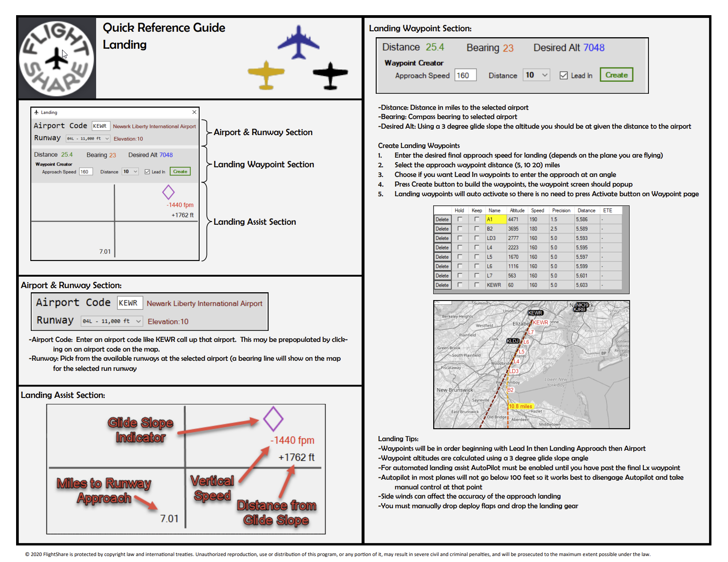The height and width of the screenshot is (562, 728).
Task: Click the L5 waypoint label on the map
Action: click(x=522, y=352)
